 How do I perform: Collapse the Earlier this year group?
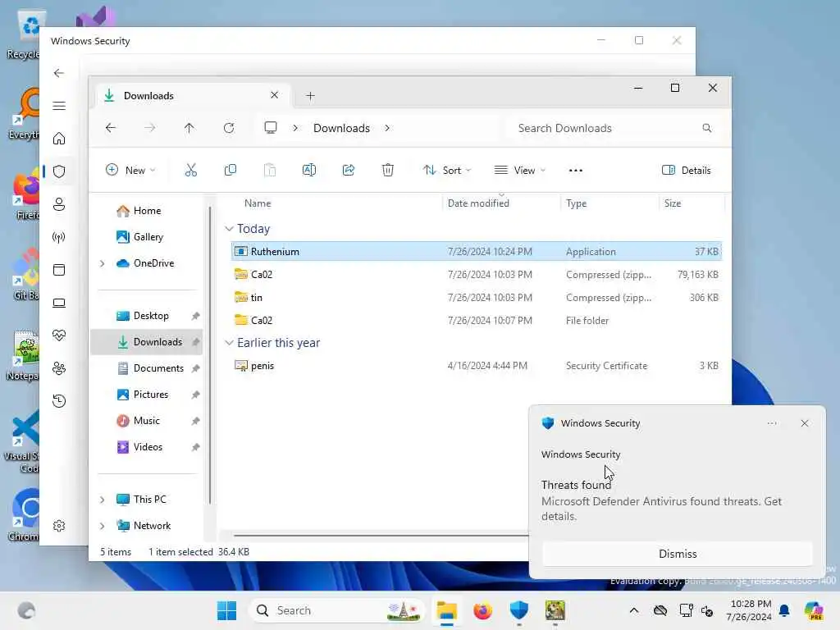230,343
